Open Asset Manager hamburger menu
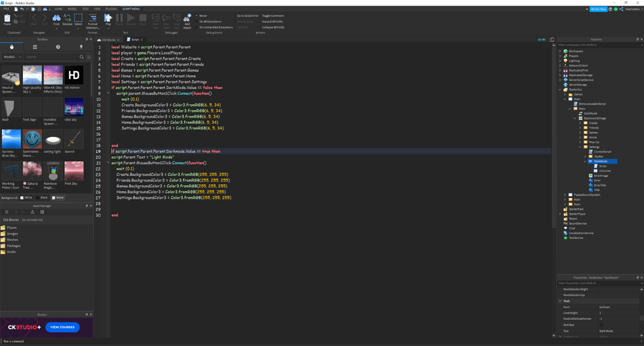 (7, 212)
